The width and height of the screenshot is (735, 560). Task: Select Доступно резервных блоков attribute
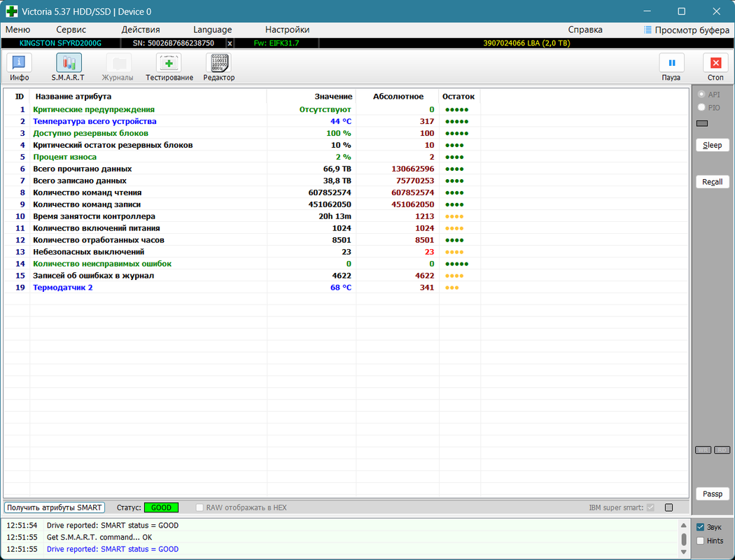[x=346, y=133]
